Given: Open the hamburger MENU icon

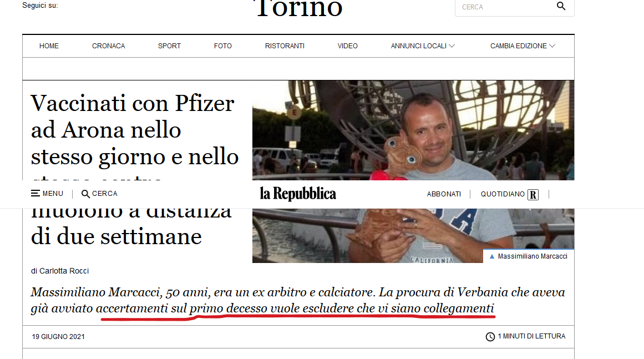Looking at the screenshot, I should (x=36, y=194).
